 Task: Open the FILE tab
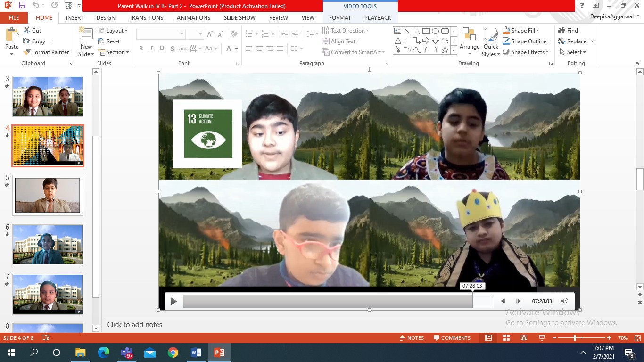[14, 17]
